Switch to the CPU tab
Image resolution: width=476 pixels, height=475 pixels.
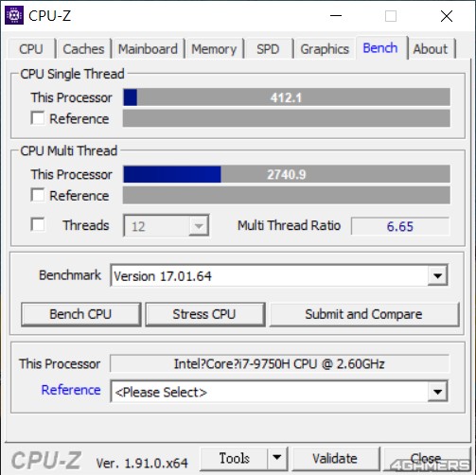(31, 49)
